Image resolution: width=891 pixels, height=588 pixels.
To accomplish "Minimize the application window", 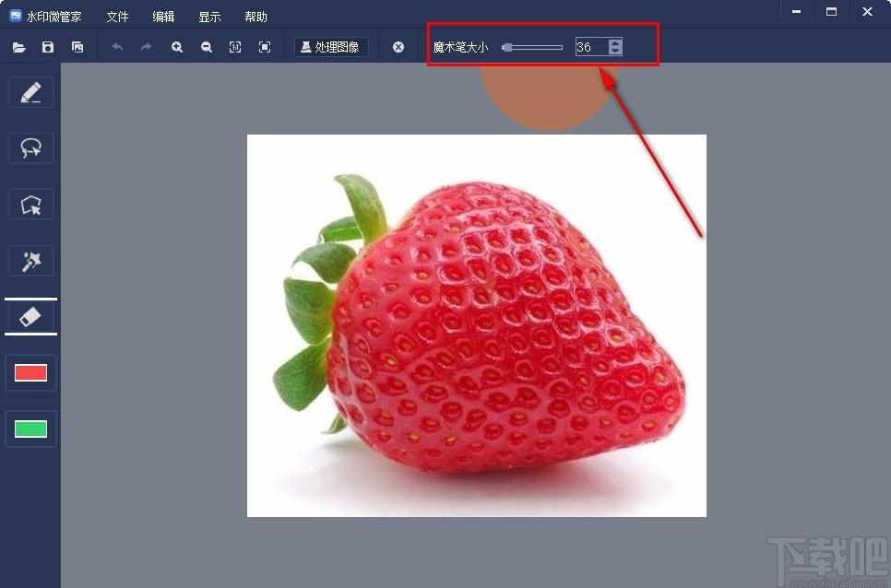I will pos(797,11).
